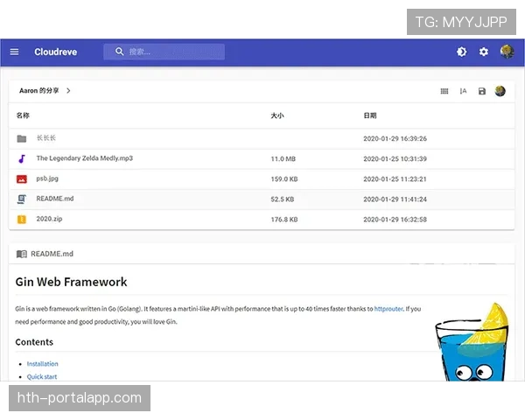The width and height of the screenshot is (525, 420).
Task: Click the user avatar in the top bar
Action: click(x=507, y=52)
